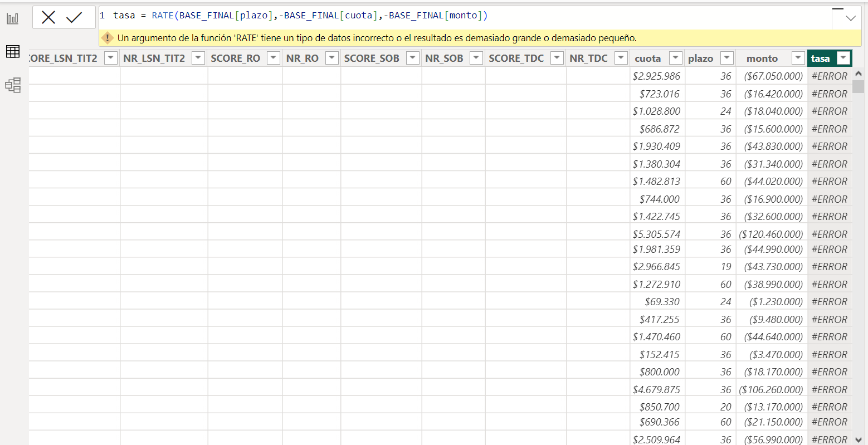This screenshot has width=868, height=445.
Task: Select cuota cell $2.966.845
Action: pos(656,267)
